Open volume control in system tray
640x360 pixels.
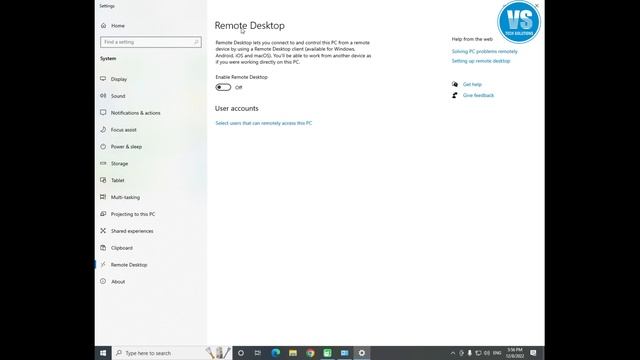(487, 353)
